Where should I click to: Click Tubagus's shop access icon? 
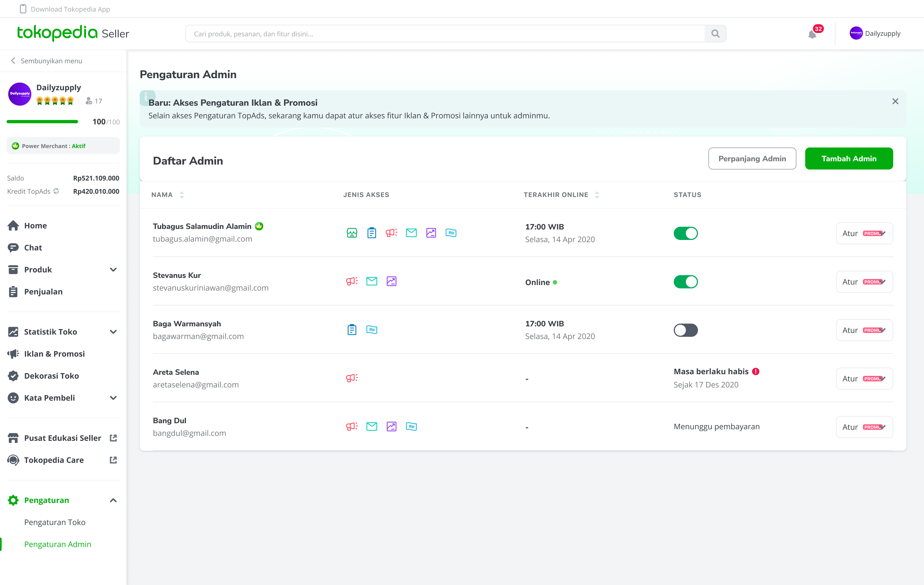351,233
